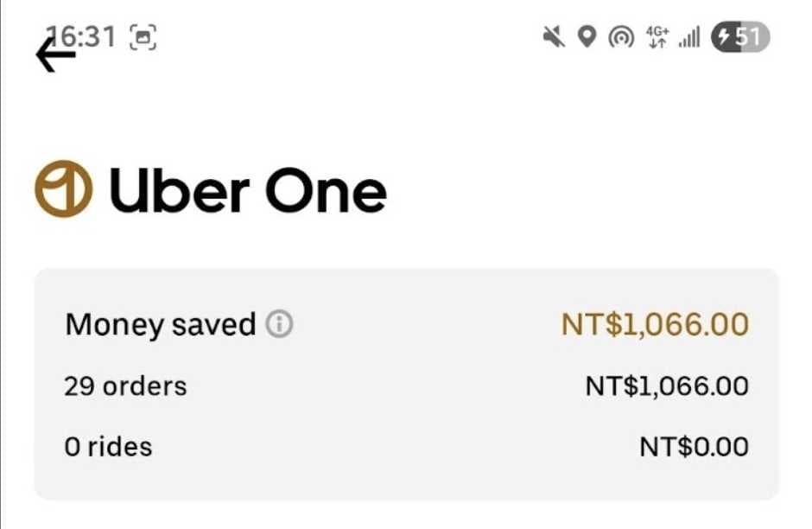Select the signal strength bars icon
The image size is (812, 529).
pyautogui.click(x=691, y=36)
